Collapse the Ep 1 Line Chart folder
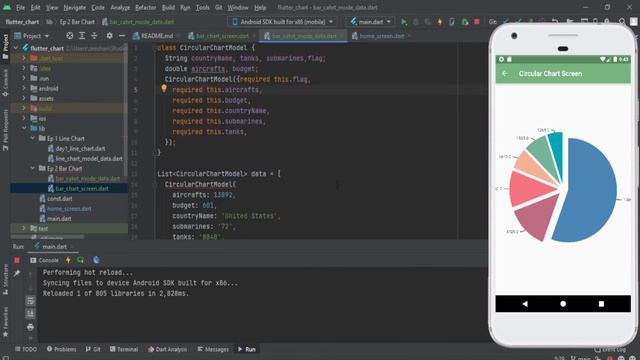Screen dimensions: 640x360 (32, 138)
